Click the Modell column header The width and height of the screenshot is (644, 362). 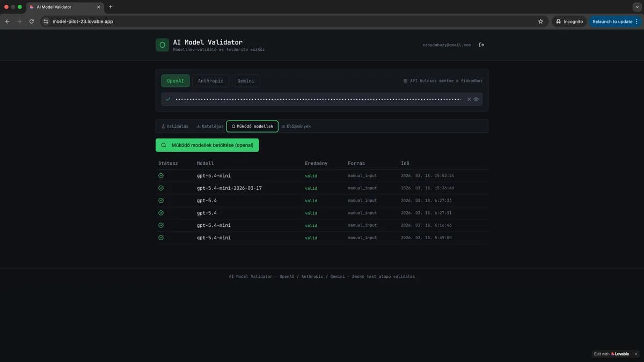click(x=206, y=163)
